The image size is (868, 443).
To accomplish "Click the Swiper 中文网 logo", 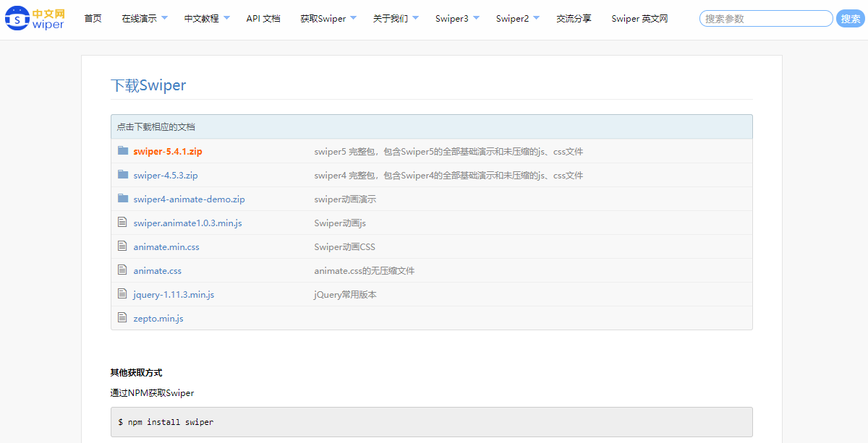I will [x=35, y=19].
